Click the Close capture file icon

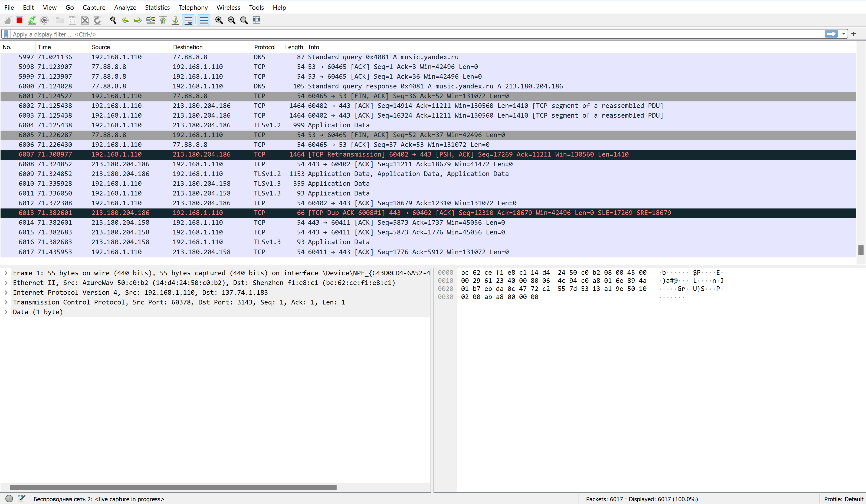click(85, 20)
